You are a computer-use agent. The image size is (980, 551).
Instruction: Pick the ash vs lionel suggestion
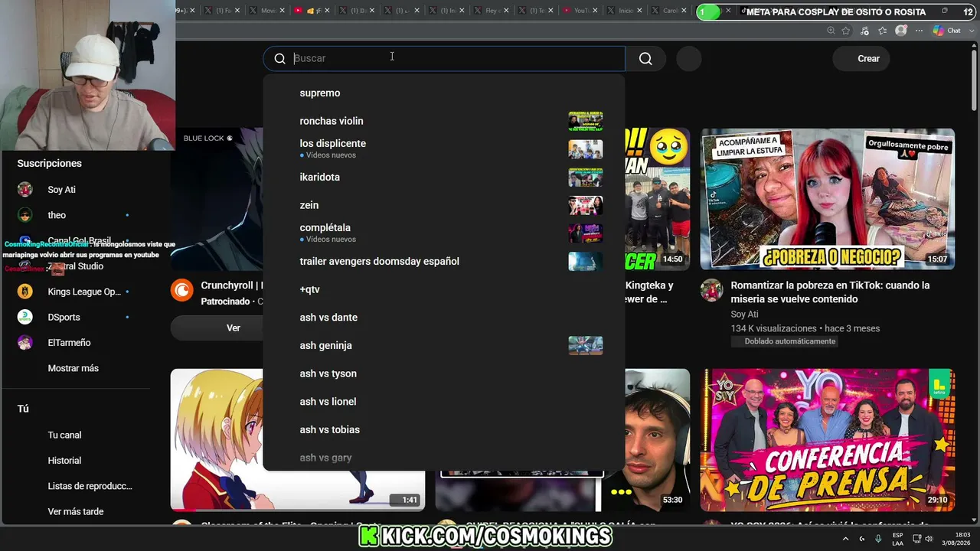[x=444, y=402]
